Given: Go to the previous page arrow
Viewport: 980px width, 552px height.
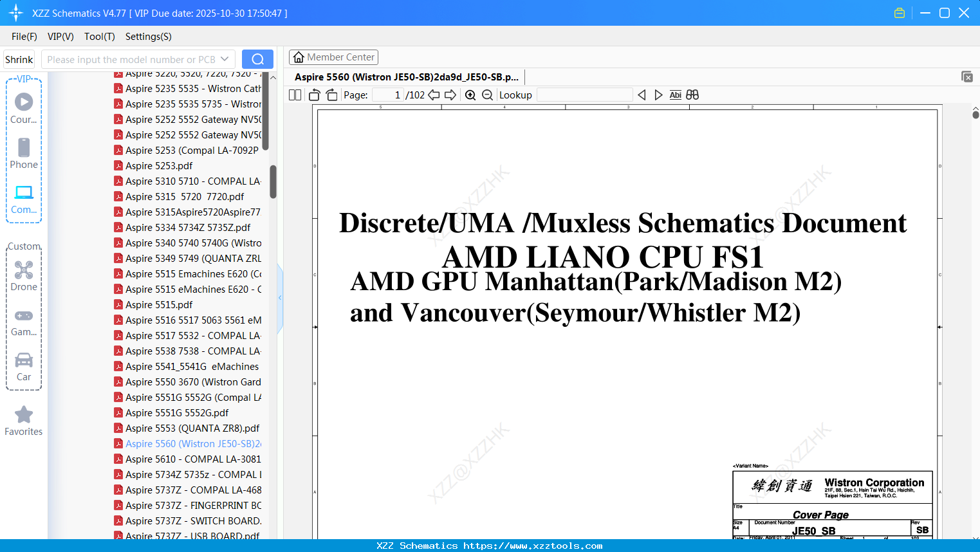Looking at the screenshot, I should 434,95.
